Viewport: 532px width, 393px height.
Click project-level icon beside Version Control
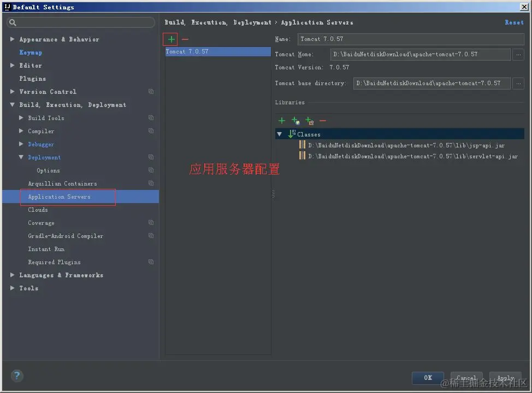pyautogui.click(x=151, y=92)
